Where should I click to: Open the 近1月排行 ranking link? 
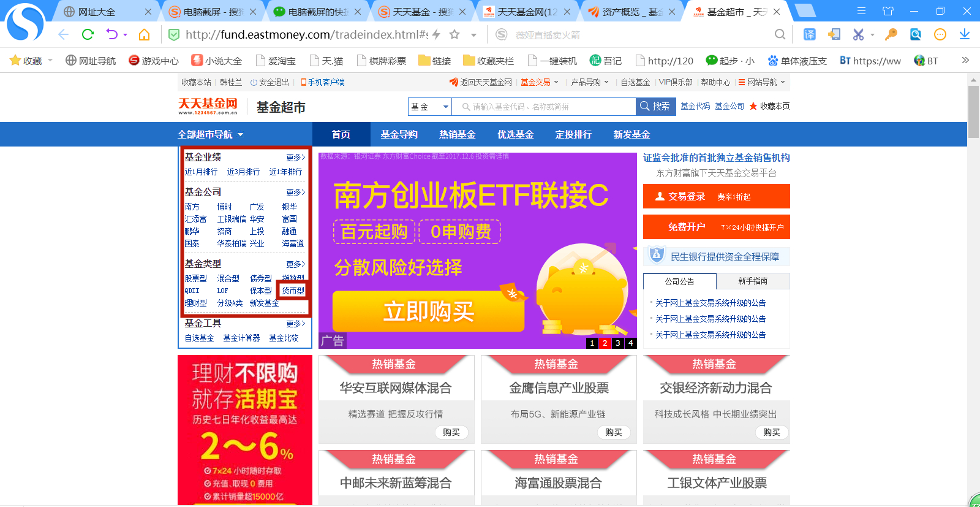(x=201, y=172)
